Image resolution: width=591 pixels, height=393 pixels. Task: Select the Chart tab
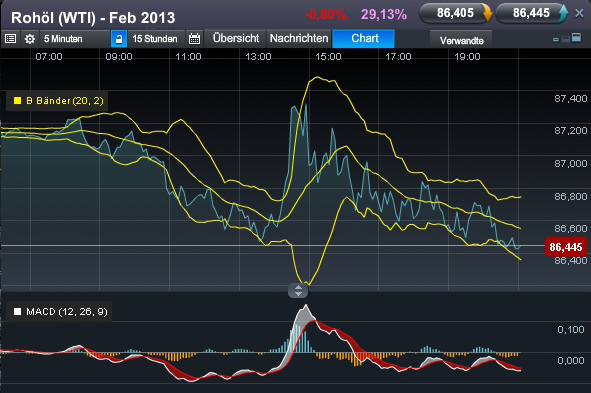[x=364, y=38]
